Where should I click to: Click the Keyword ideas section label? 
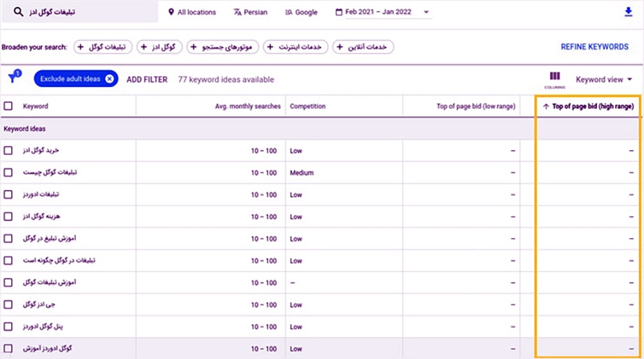pos(24,129)
